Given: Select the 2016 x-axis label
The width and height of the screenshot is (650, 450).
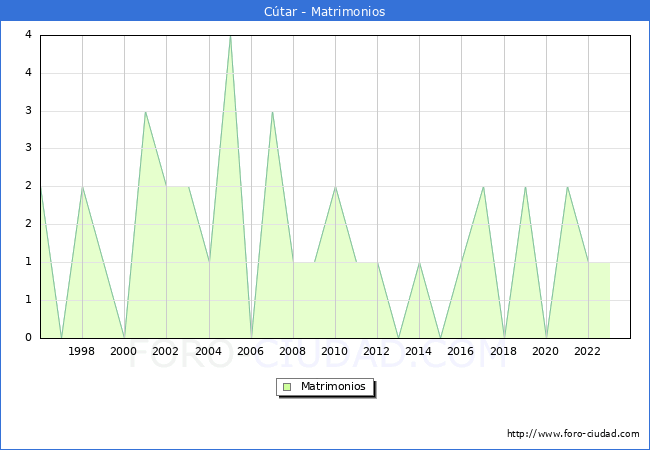Looking at the screenshot, I should click(461, 351).
